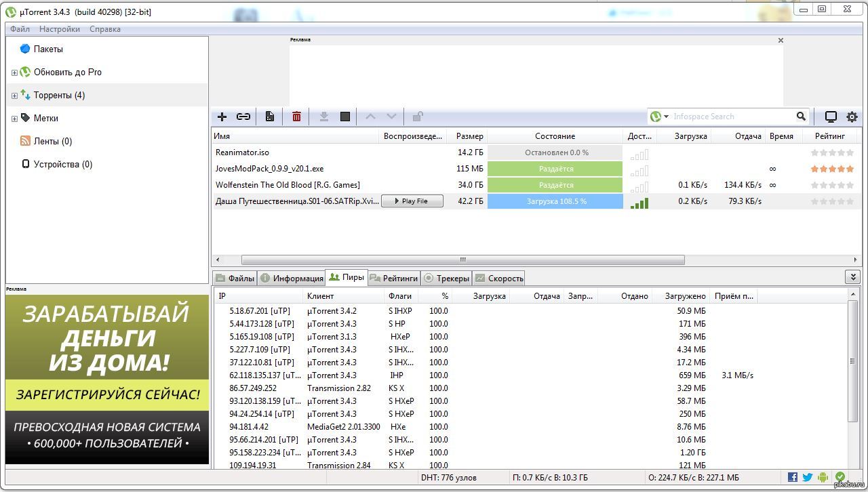Click the red trash Remove Torrent icon

tap(296, 117)
